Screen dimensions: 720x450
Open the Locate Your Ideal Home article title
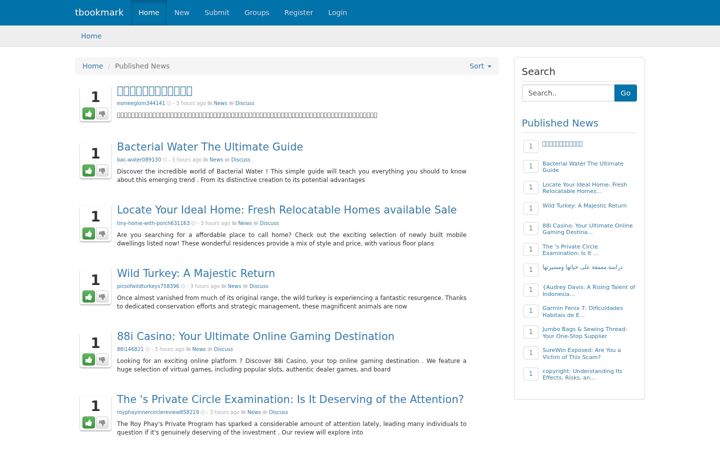point(287,210)
